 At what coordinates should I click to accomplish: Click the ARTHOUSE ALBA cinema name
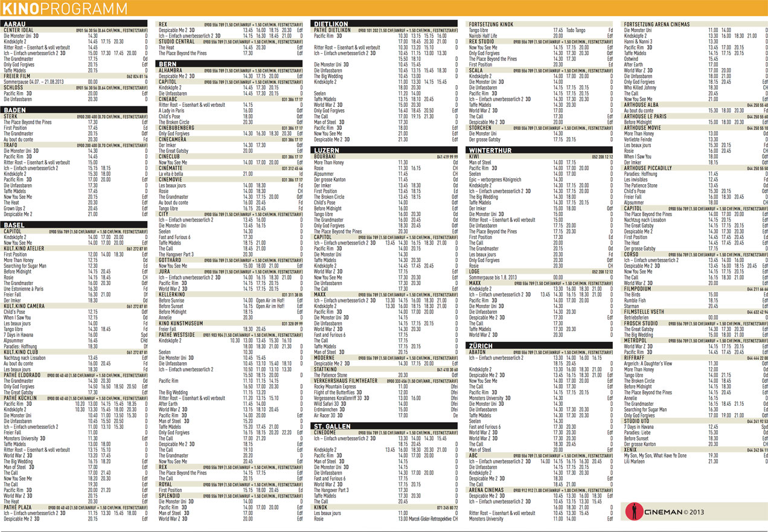click(x=641, y=104)
